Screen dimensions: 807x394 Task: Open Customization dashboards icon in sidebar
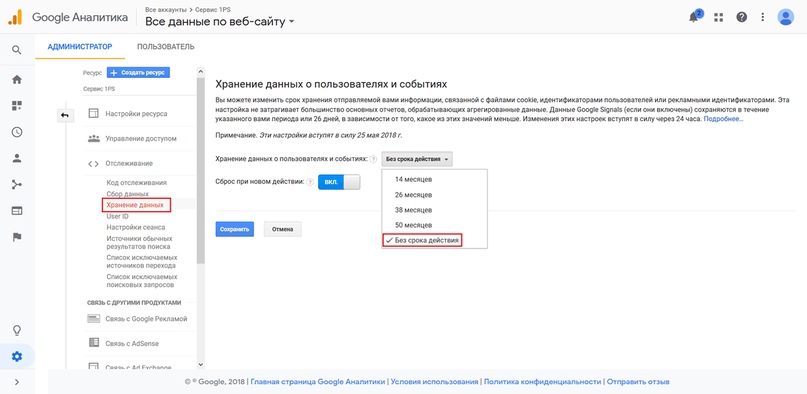point(17,105)
